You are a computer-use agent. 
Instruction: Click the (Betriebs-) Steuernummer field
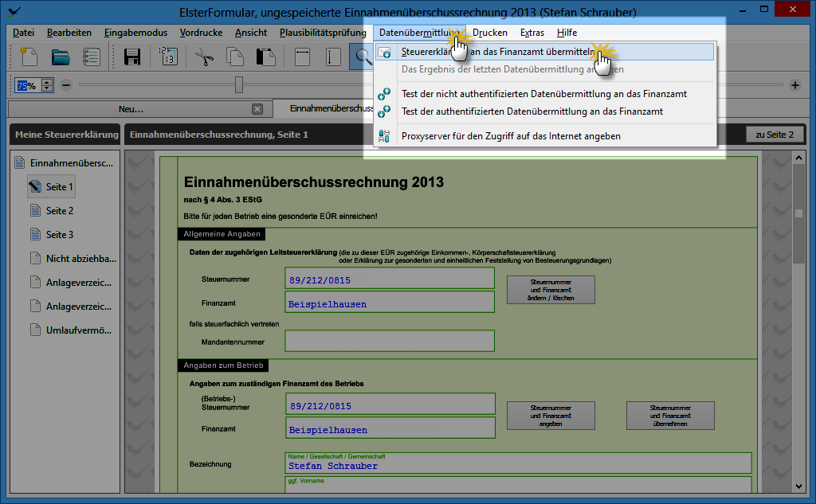(390, 404)
